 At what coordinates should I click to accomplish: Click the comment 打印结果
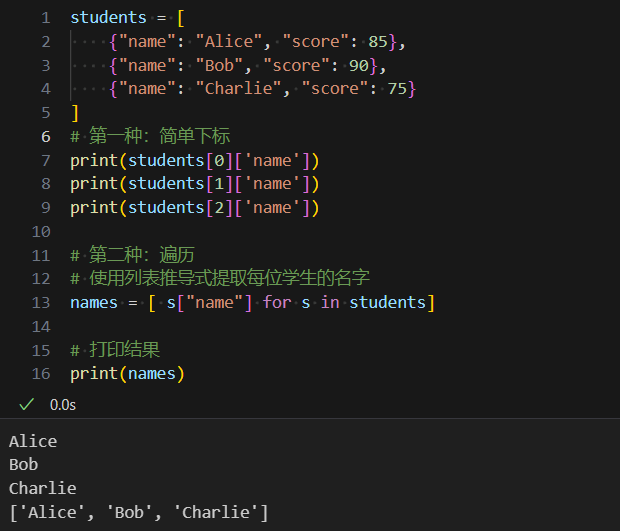115,350
